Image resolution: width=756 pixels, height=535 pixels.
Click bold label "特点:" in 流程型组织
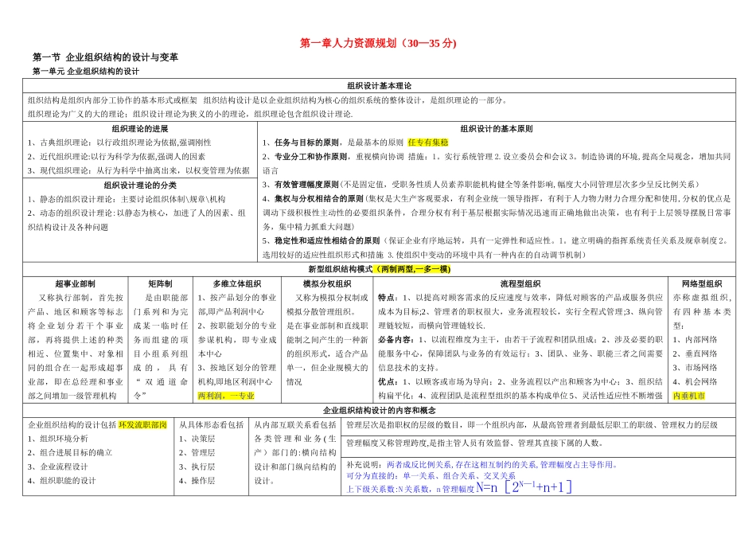click(x=388, y=298)
